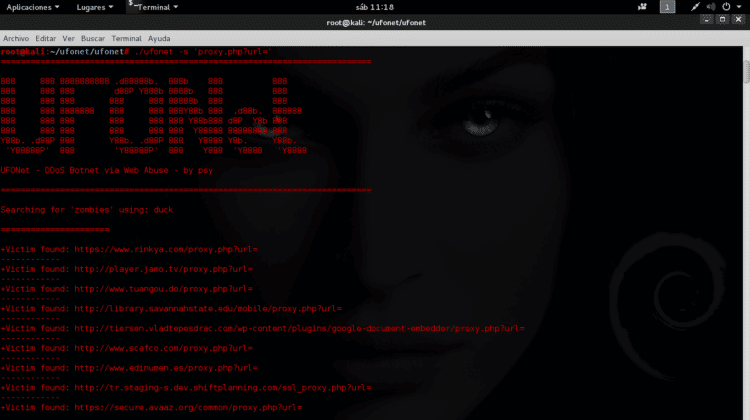Open the Terminal menu in menu bar
This screenshot has height=420, width=750.
click(126, 38)
